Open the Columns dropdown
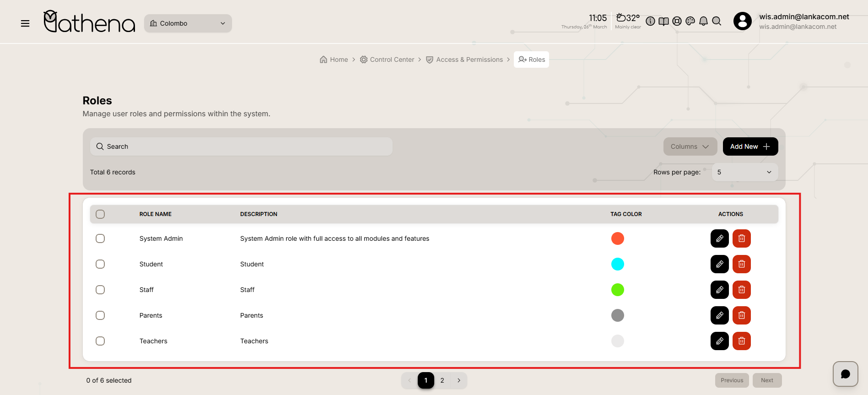Image resolution: width=868 pixels, height=395 pixels. click(x=690, y=146)
